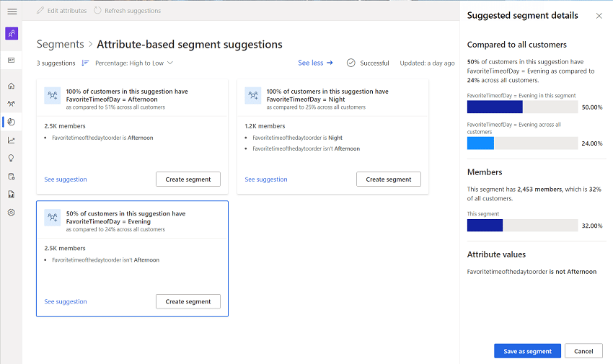Create segment from the Night card

pos(389,179)
